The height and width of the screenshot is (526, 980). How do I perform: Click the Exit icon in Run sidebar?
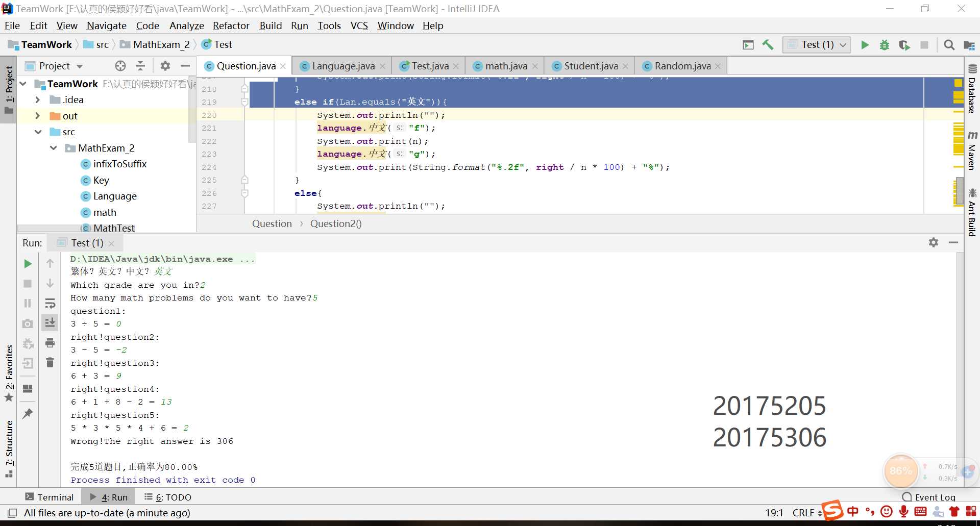point(28,363)
